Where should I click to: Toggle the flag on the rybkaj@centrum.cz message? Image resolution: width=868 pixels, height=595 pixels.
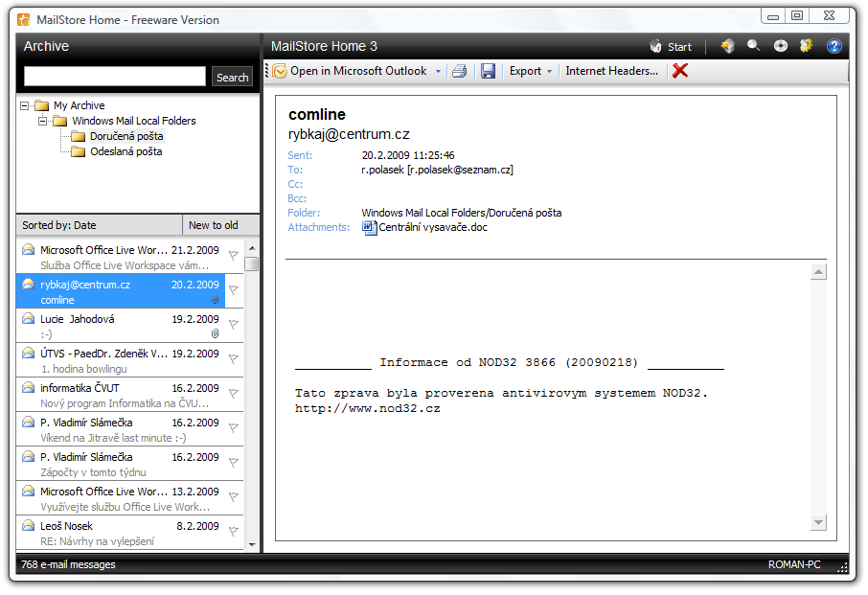pos(234,289)
